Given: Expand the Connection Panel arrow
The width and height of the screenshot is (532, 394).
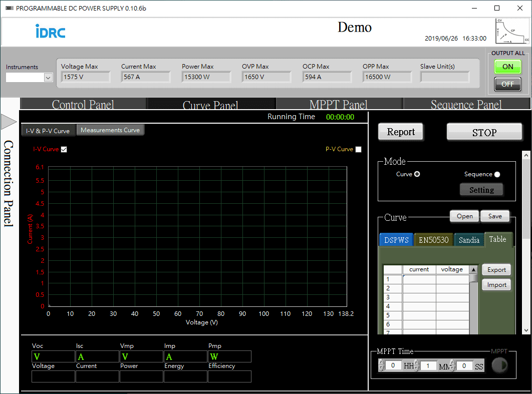Looking at the screenshot, I should 9,121.
